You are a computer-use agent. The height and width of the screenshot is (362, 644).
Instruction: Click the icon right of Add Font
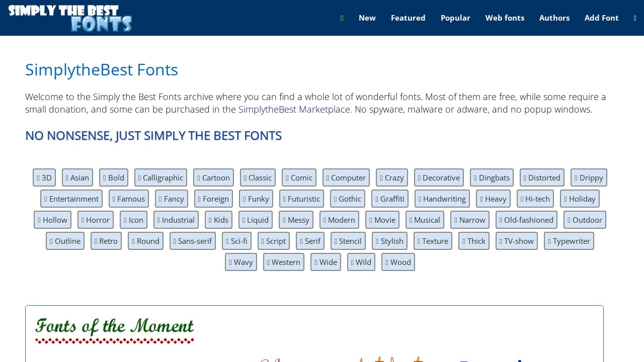635,18
